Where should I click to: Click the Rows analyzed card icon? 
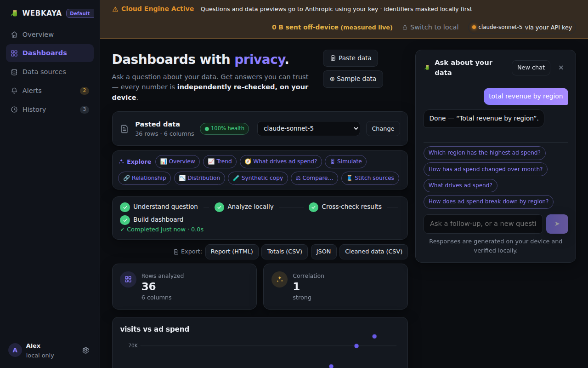(128, 279)
